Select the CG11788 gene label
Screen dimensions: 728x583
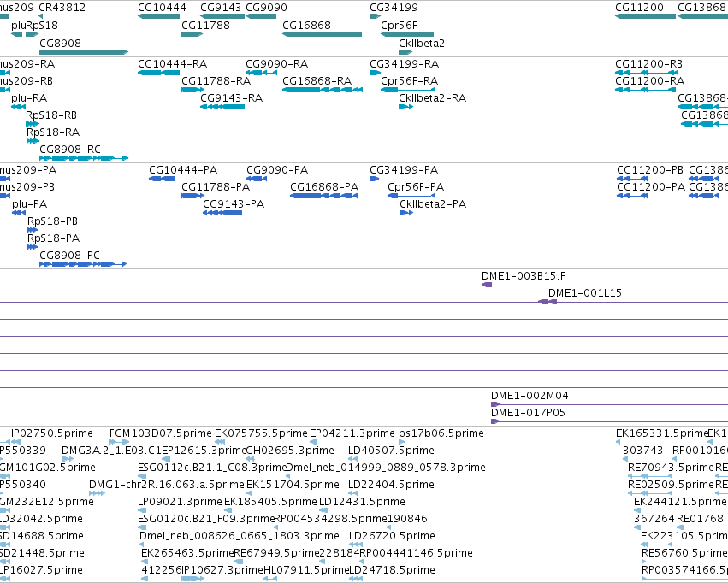click(x=205, y=26)
